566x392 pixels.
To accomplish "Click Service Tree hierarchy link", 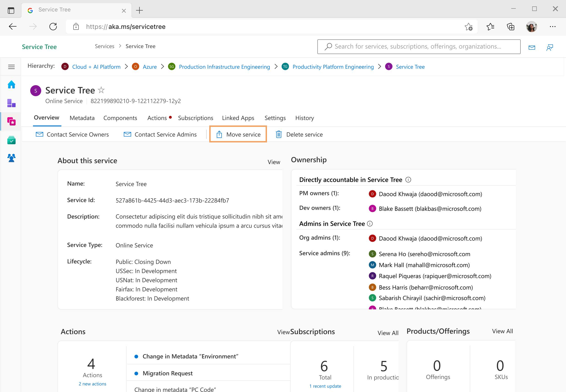I will (x=410, y=67).
